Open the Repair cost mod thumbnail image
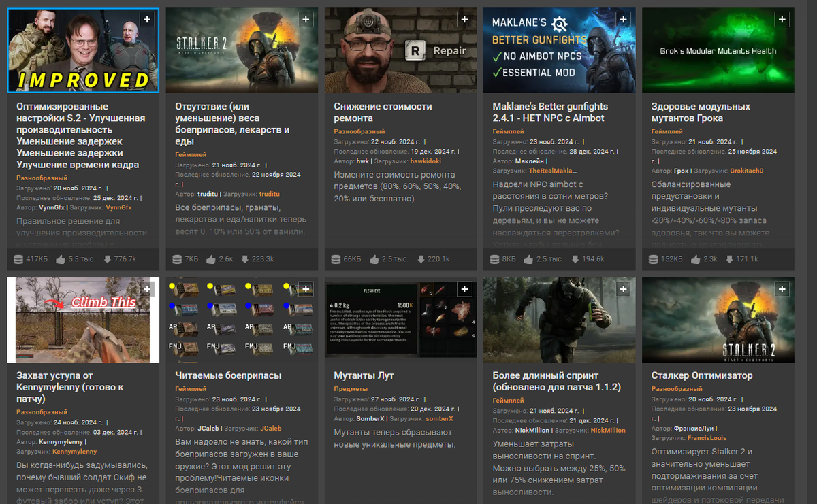Screen dimensions: 817x504 [x=400, y=50]
